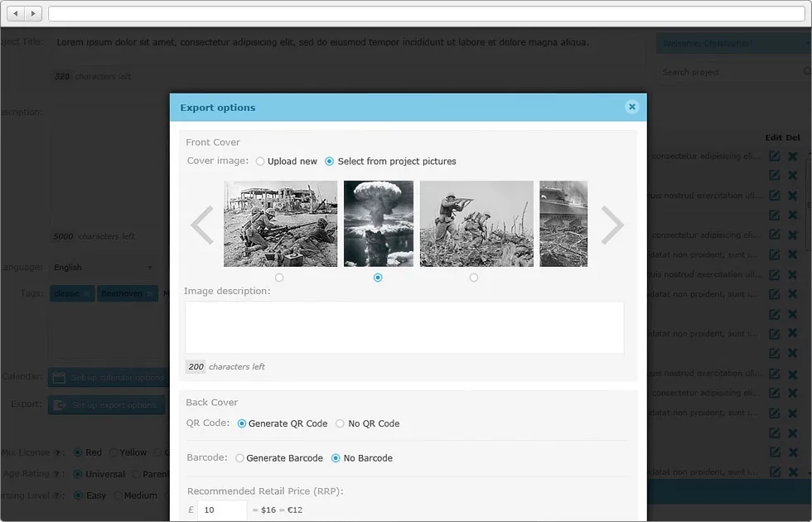This screenshot has height=522, width=812.
Task: Click the Edit column header
Action: point(774,138)
